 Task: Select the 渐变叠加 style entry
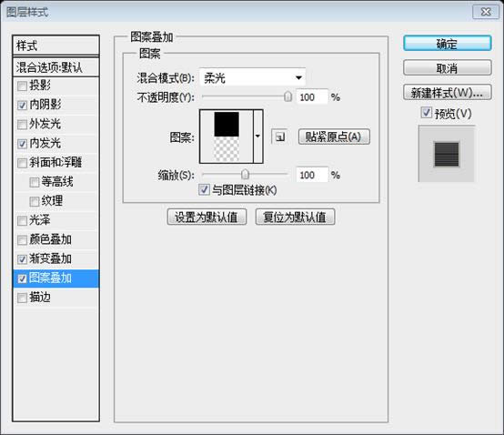tap(55, 259)
